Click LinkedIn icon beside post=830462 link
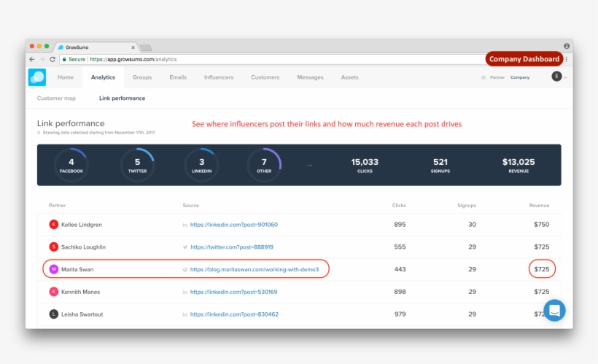The height and width of the screenshot is (364, 598). (x=185, y=314)
